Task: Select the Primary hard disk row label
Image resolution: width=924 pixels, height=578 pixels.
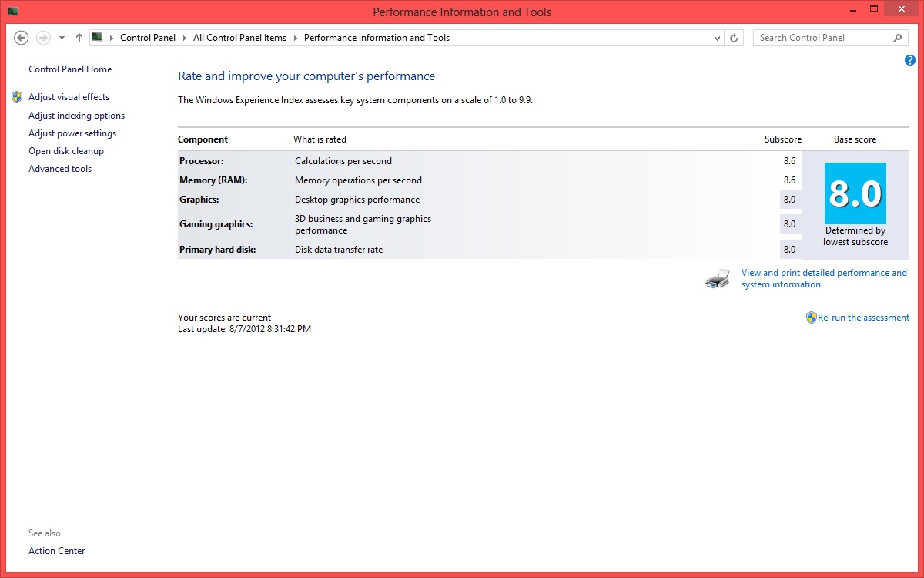Action: coord(218,250)
